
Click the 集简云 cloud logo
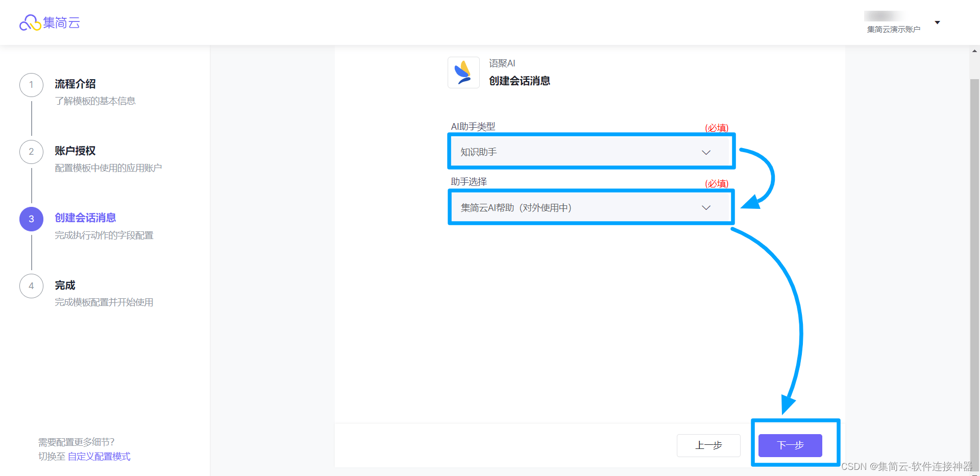coord(50,22)
